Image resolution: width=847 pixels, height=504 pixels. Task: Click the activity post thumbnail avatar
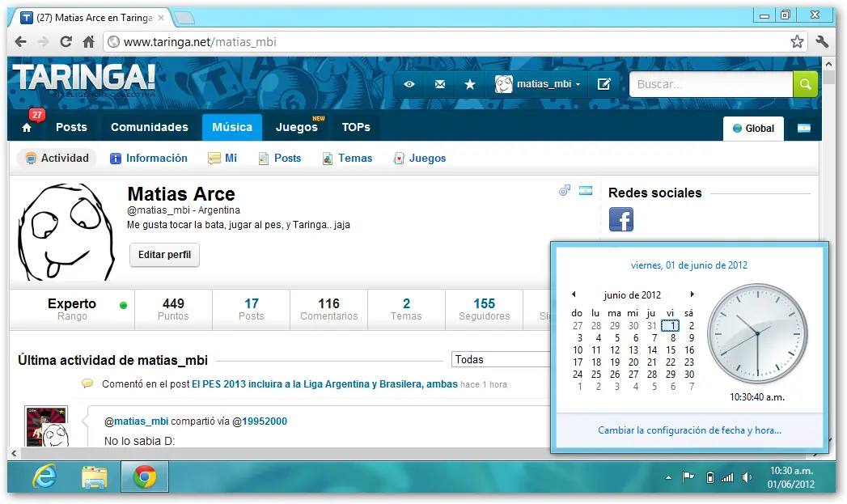point(46,426)
